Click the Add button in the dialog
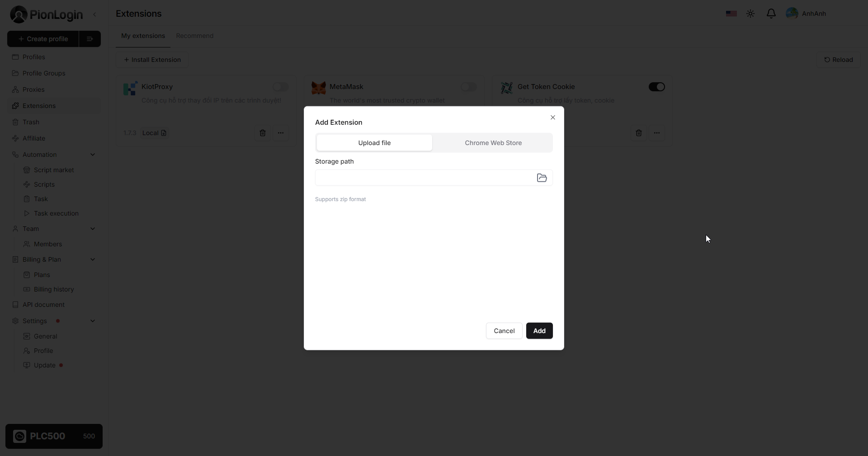The width and height of the screenshot is (868, 456). point(539,330)
